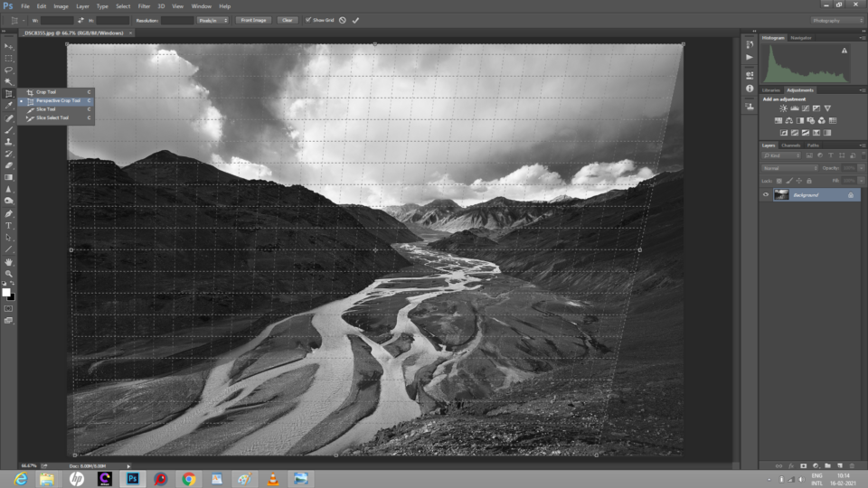This screenshot has height=488, width=868.
Task: Open the Image menu
Action: pyautogui.click(x=61, y=6)
